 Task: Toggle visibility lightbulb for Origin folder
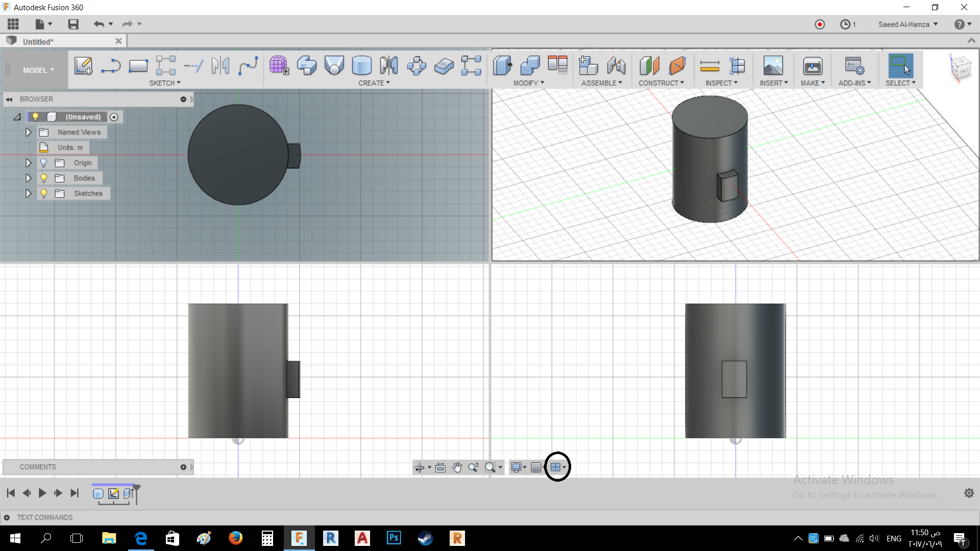pos(44,163)
